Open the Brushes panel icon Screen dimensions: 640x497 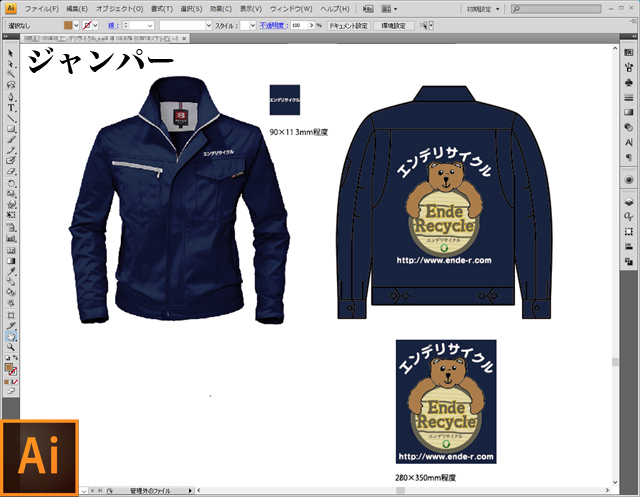coord(629,68)
